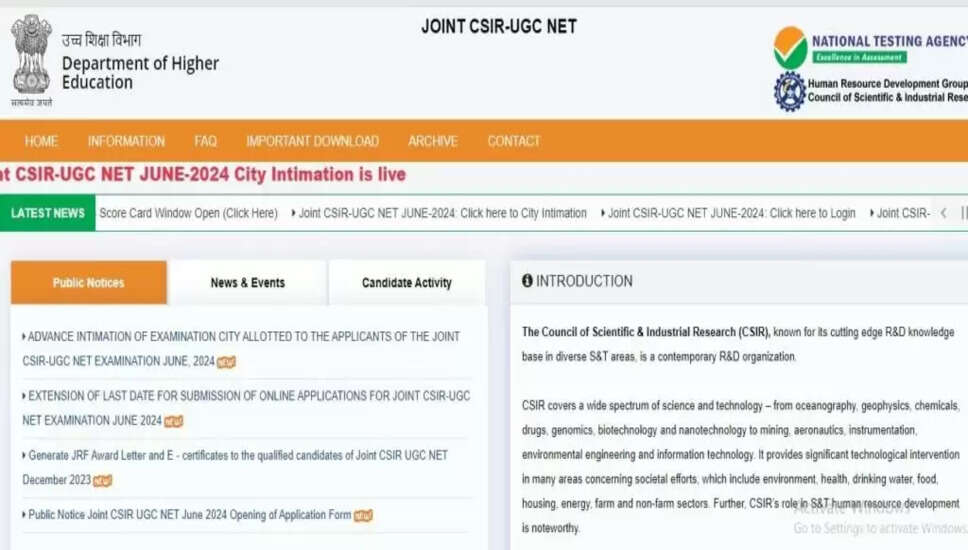The width and height of the screenshot is (968, 550).
Task: Click the info icon beside INTRODUCTION
Action: [x=527, y=281]
